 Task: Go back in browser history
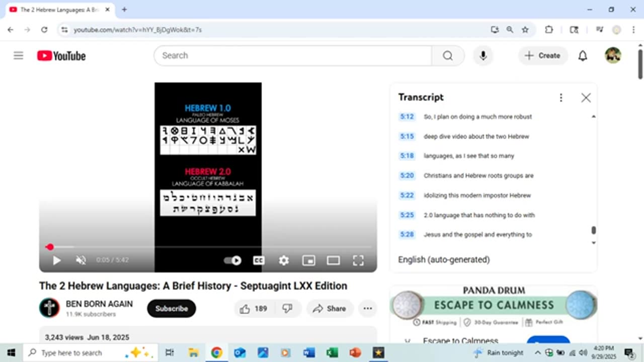pyautogui.click(x=11, y=30)
